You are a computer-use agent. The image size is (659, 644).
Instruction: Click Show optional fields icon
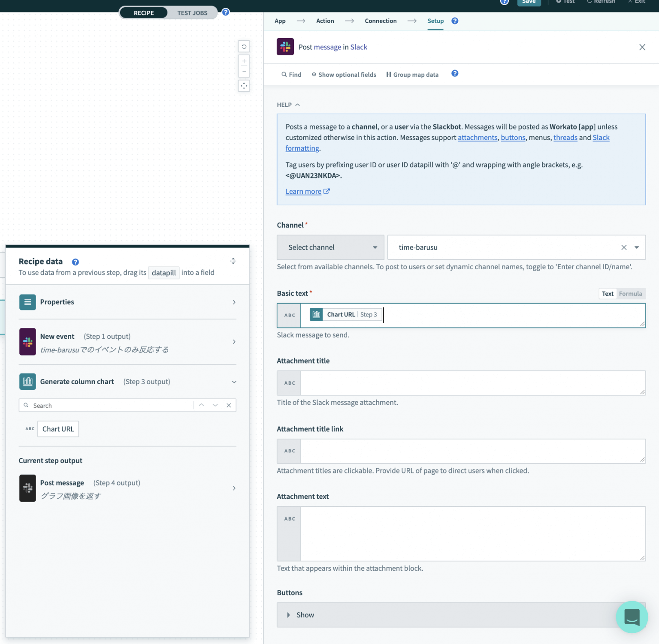(x=314, y=74)
